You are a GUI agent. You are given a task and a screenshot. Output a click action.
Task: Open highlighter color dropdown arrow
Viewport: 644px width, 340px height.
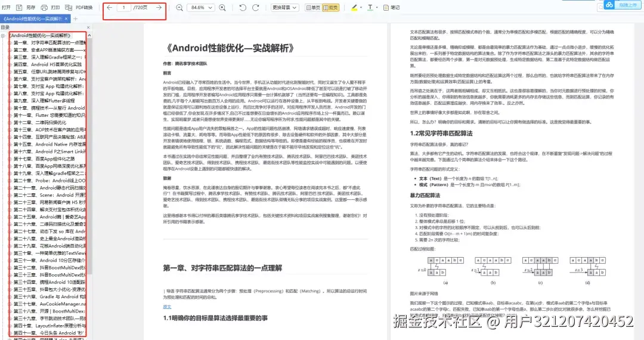[x=361, y=7]
